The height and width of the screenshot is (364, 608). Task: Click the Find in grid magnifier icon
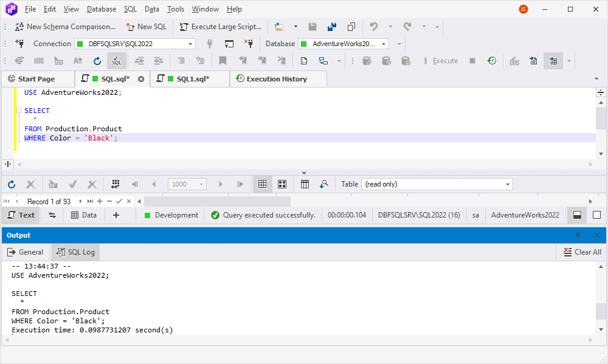pyautogui.click(x=324, y=185)
